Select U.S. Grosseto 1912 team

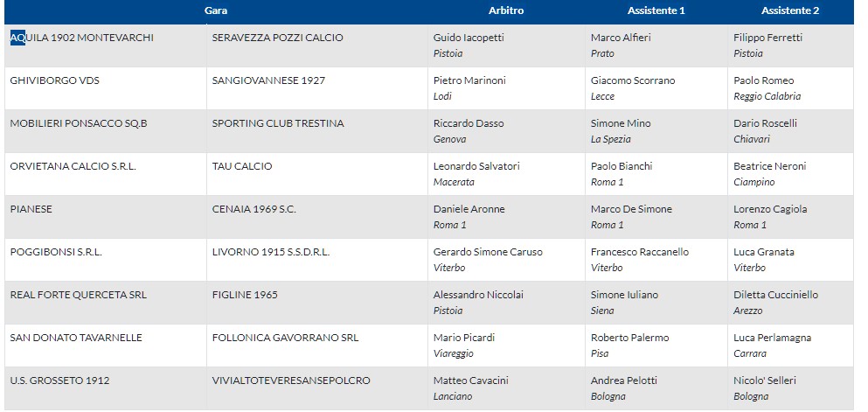(59, 381)
